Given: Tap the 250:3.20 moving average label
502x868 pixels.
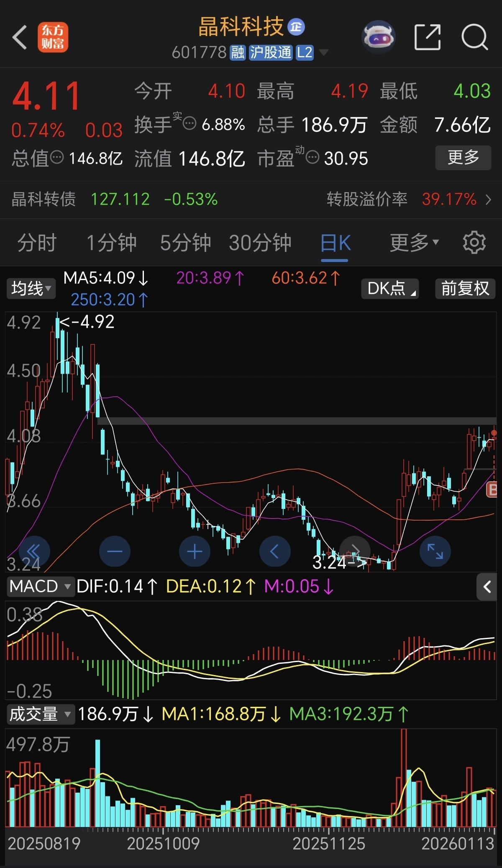Looking at the screenshot, I should point(110,300).
